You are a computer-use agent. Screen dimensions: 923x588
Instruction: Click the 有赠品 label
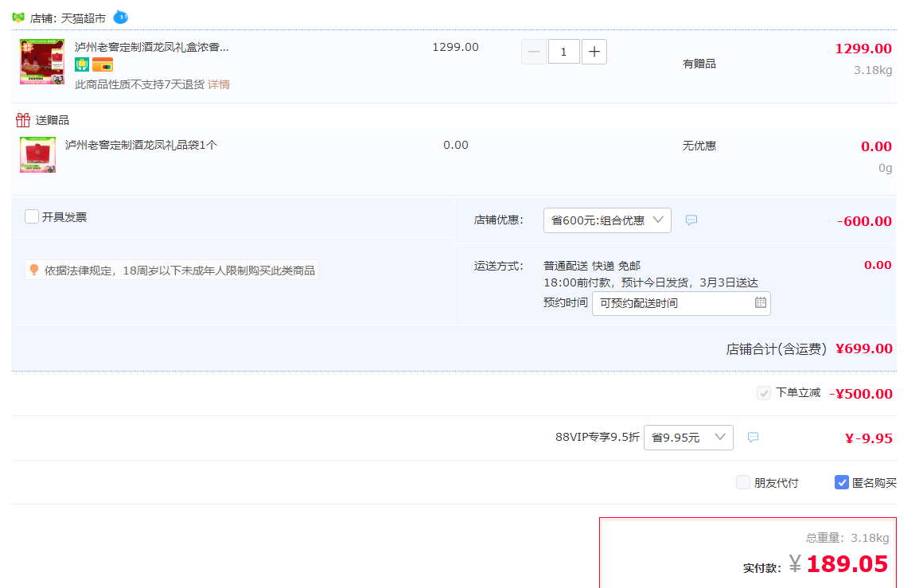click(699, 64)
